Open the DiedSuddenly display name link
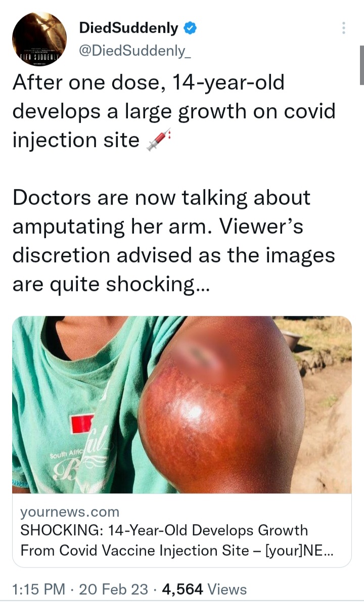 pos(128,28)
